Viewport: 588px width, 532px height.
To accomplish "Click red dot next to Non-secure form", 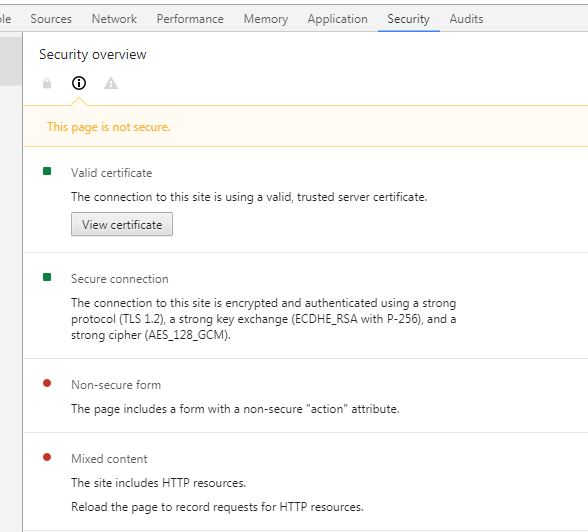I will [47, 383].
